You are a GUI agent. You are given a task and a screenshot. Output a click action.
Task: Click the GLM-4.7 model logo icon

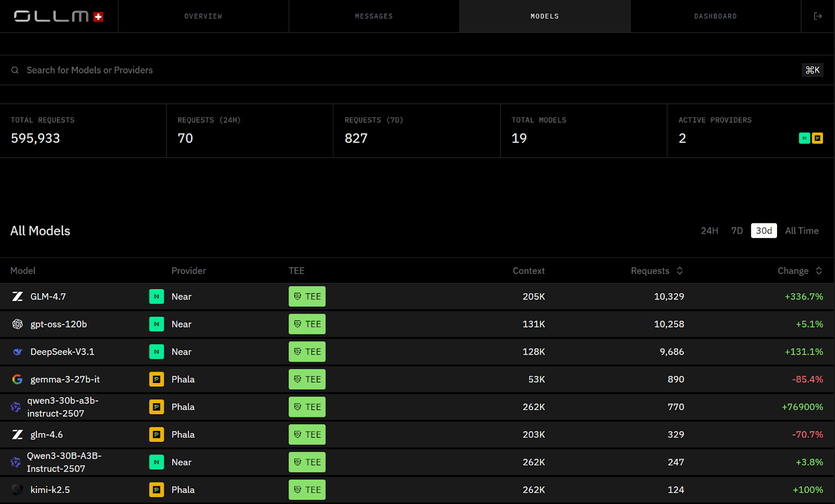point(17,296)
